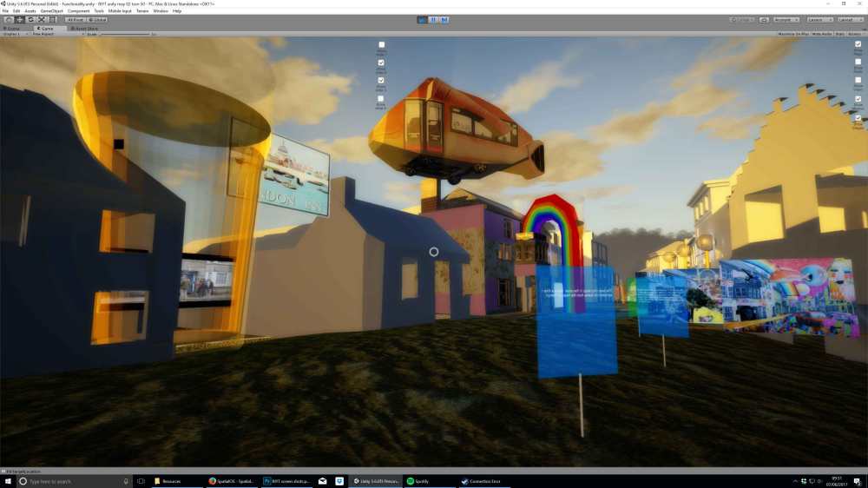Open the GameObject menu
This screenshot has height=488, width=868.
52,11
